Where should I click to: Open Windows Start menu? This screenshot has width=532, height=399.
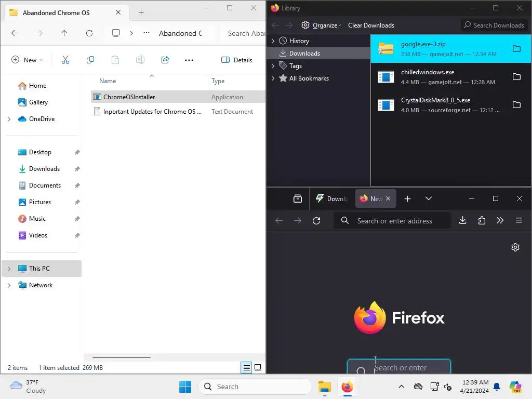[x=185, y=387]
